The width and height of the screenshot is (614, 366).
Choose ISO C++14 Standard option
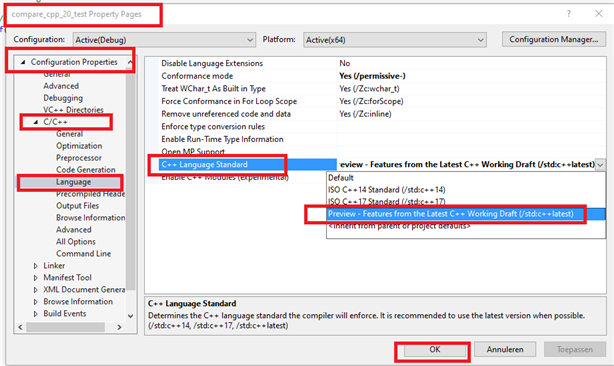click(x=386, y=190)
